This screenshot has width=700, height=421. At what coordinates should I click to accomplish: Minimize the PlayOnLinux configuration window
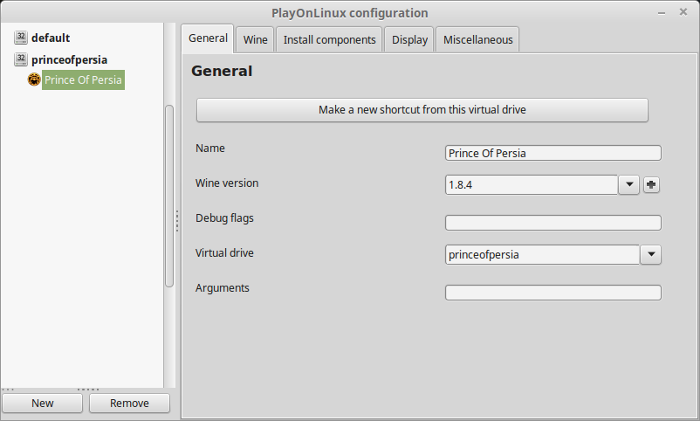[662, 13]
